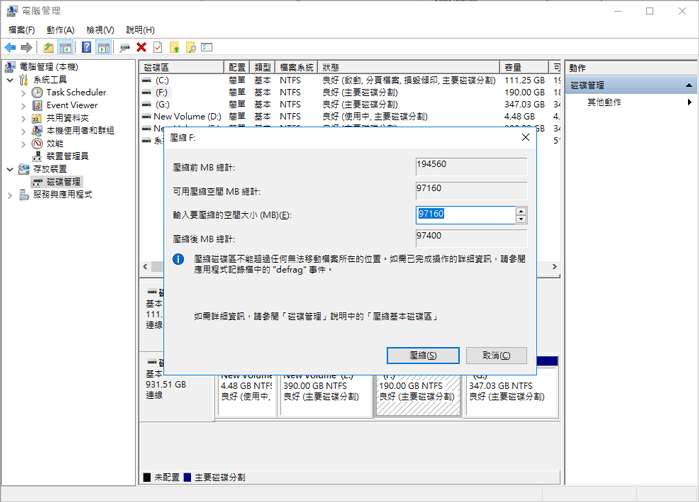Screen dimensions: 699x502
Task: Select the 190.00 GB NTFS hatched partition
Action: point(418,395)
